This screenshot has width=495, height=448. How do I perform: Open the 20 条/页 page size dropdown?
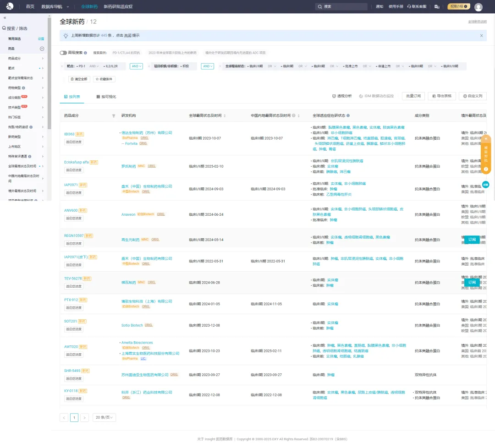pos(104,417)
